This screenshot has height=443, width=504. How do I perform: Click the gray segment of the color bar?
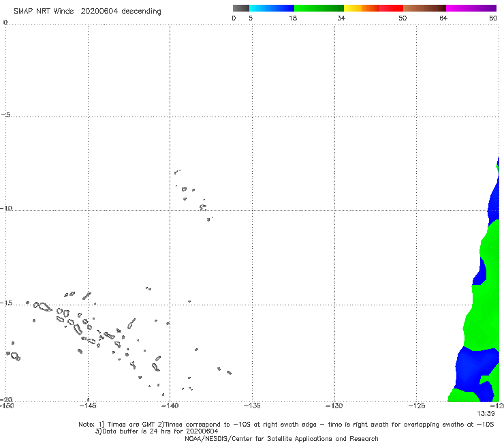click(240, 8)
